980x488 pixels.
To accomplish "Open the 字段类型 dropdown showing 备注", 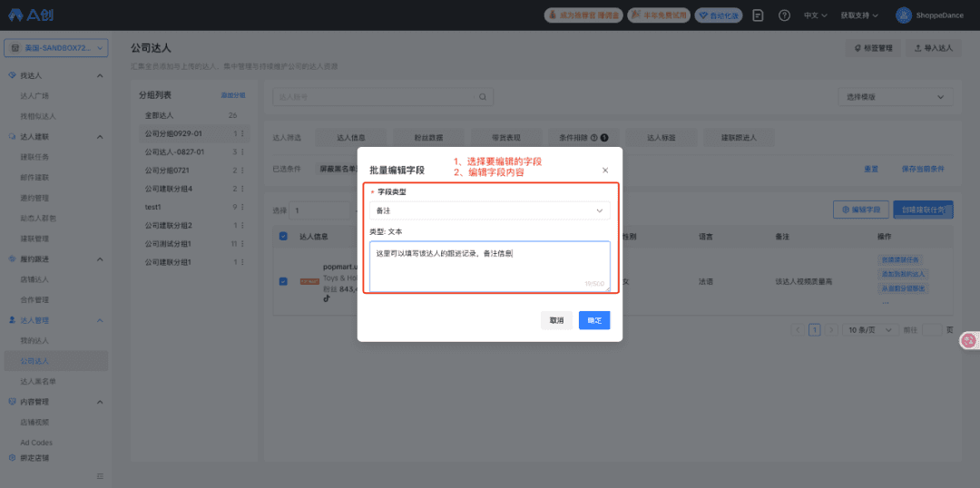I will [489, 210].
